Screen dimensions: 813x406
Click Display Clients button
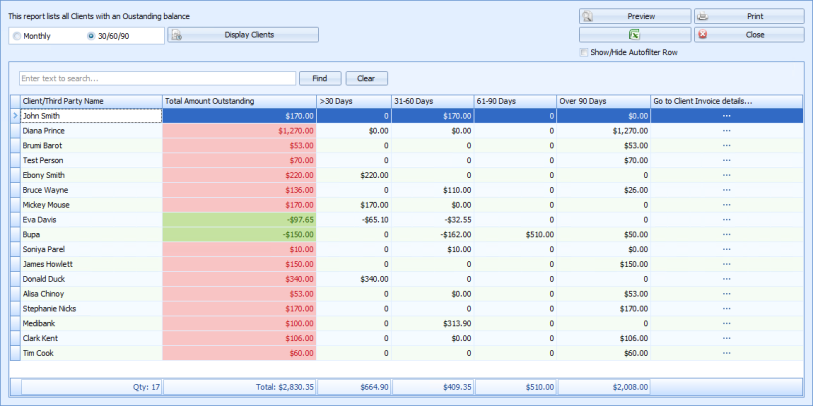click(243, 35)
